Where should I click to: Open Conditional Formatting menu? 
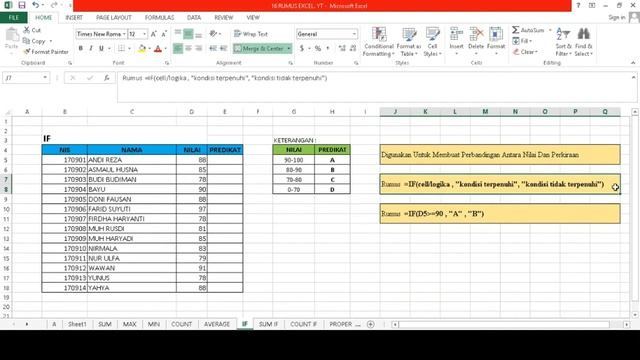(379, 42)
